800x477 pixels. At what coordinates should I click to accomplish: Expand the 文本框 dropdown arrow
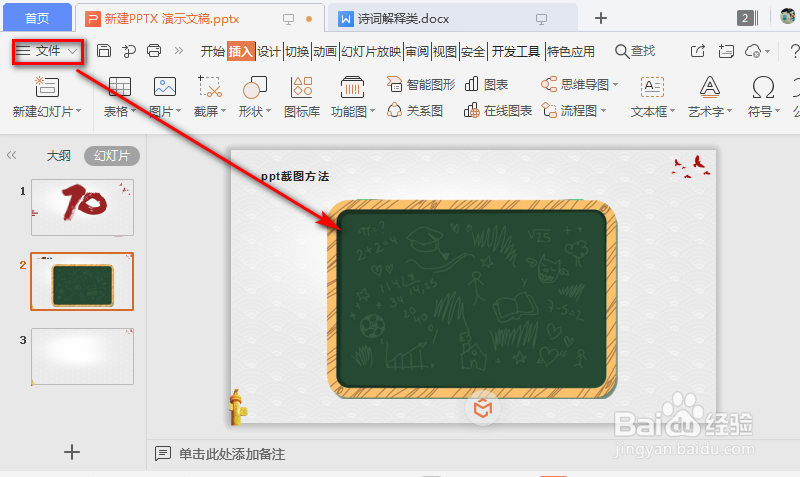coord(672,111)
